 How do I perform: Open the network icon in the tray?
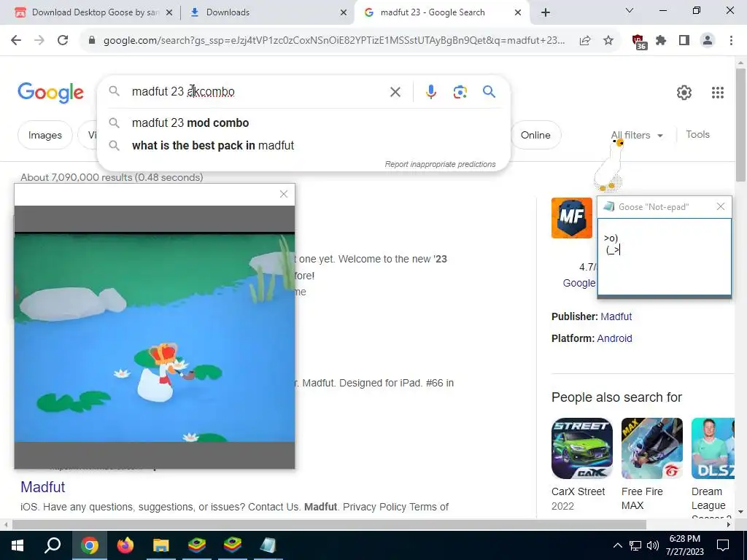pyautogui.click(x=635, y=545)
